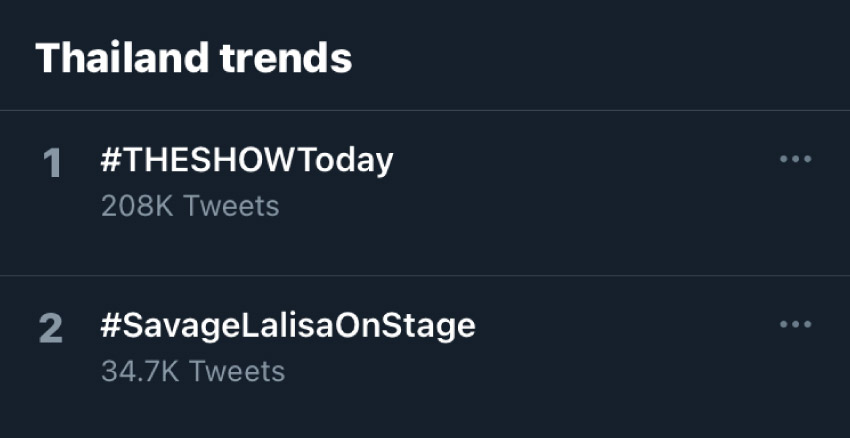Click the 208K Tweets count
This screenshot has height=438, width=850.
click(189, 206)
